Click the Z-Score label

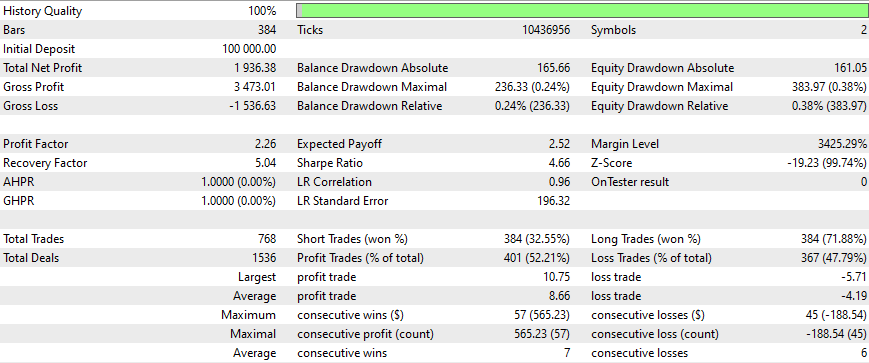pyautogui.click(x=611, y=163)
